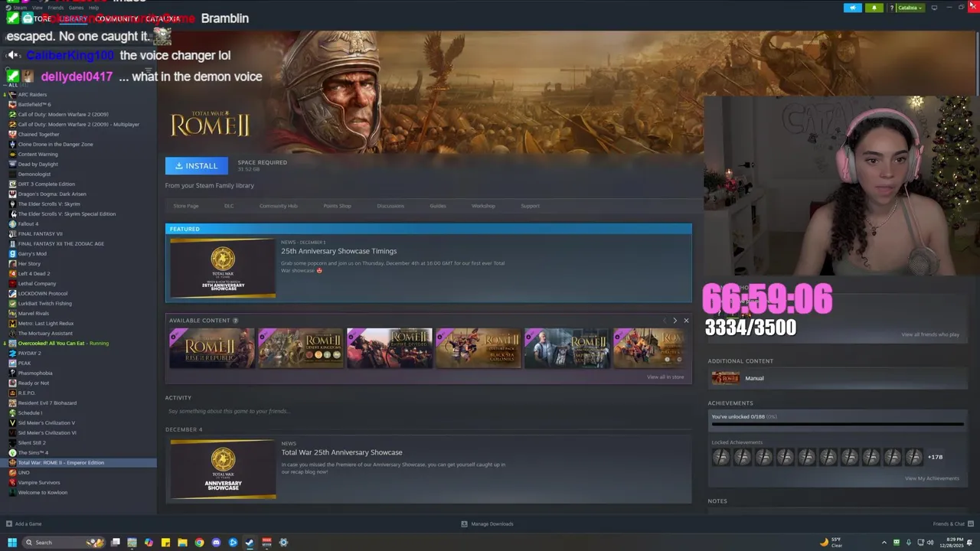Open the Community Hub link
Screen dimensions: 980x551
[x=279, y=206]
